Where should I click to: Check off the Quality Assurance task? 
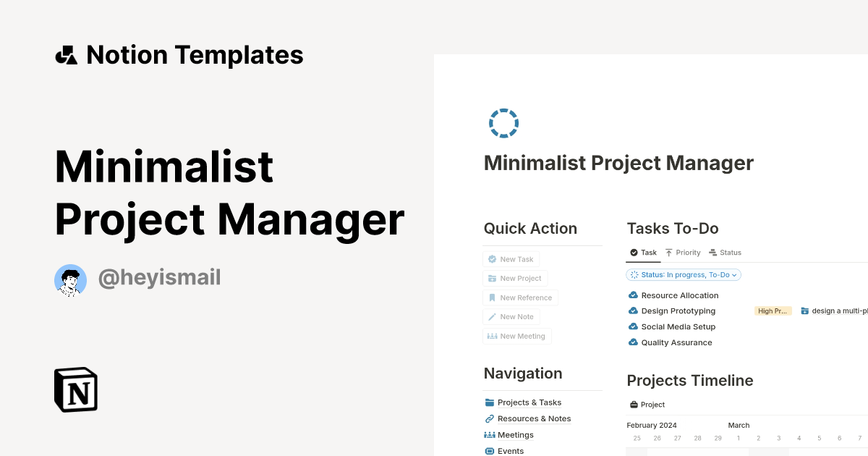(632, 342)
